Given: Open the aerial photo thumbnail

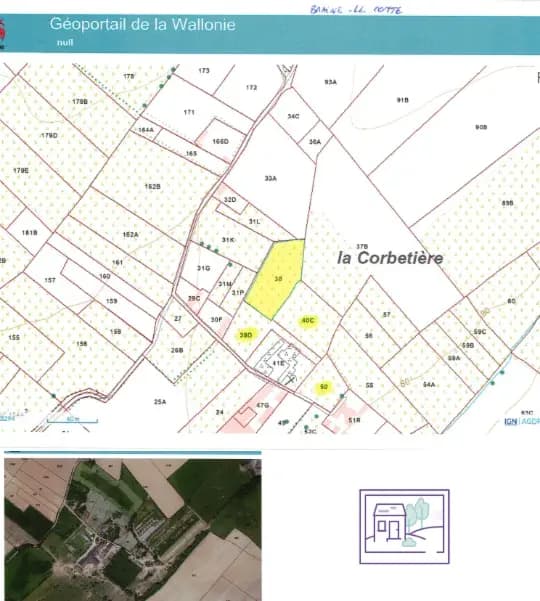Looking at the screenshot, I should tap(133, 530).
